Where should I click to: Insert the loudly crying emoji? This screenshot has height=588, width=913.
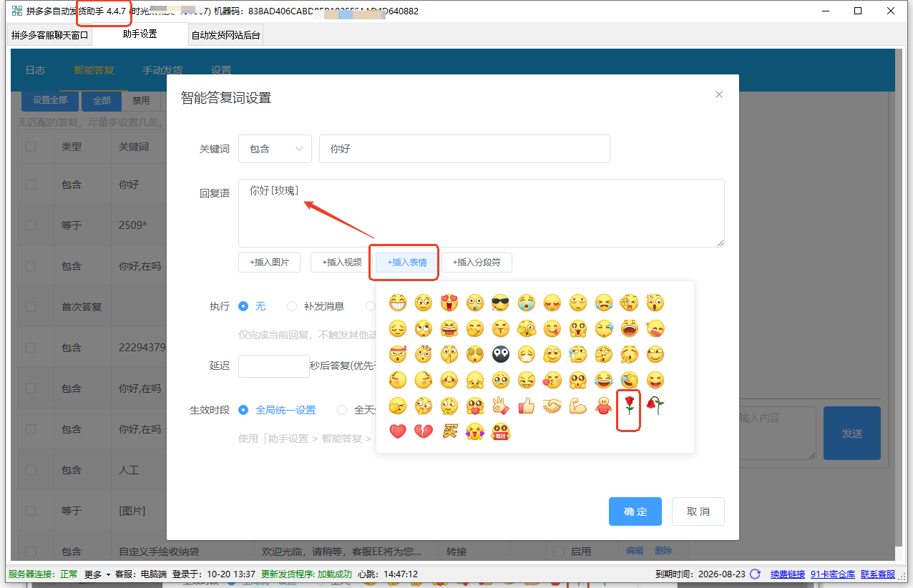(527, 303)
